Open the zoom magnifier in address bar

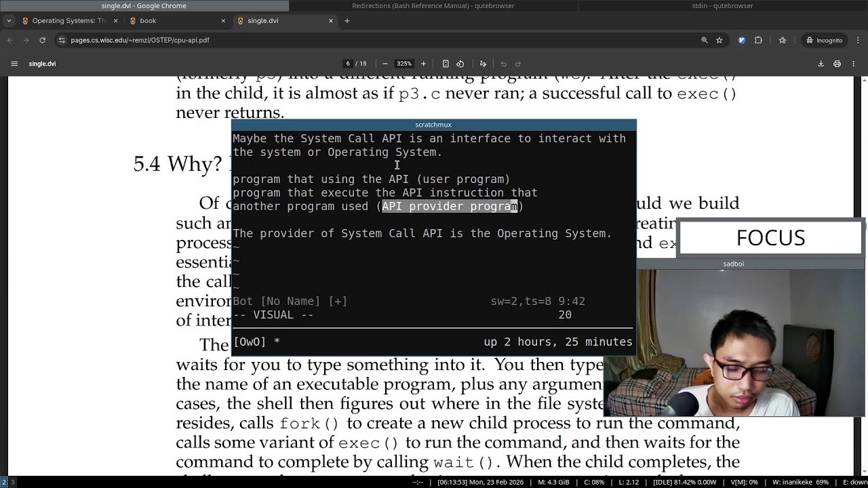click(x=705, y=40)
